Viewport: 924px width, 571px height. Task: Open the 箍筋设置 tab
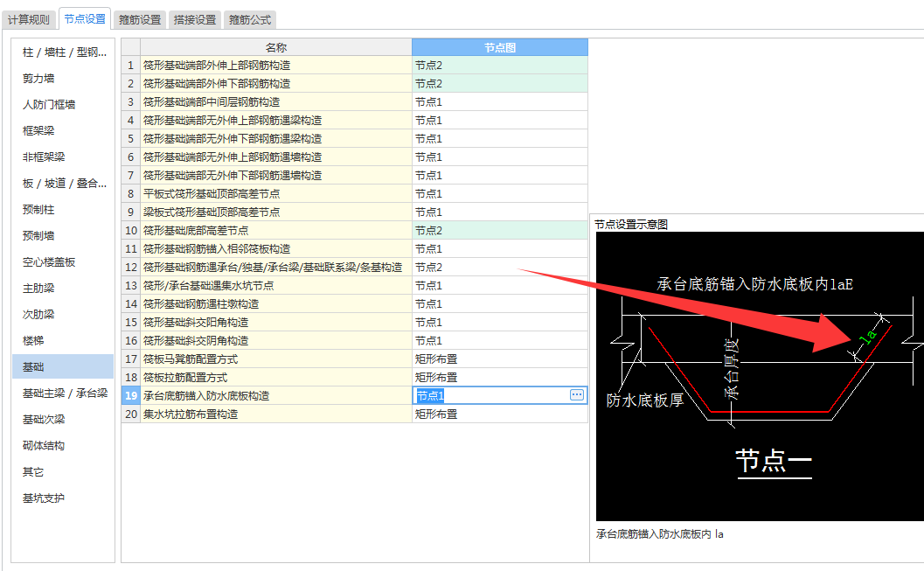(140, 19)
